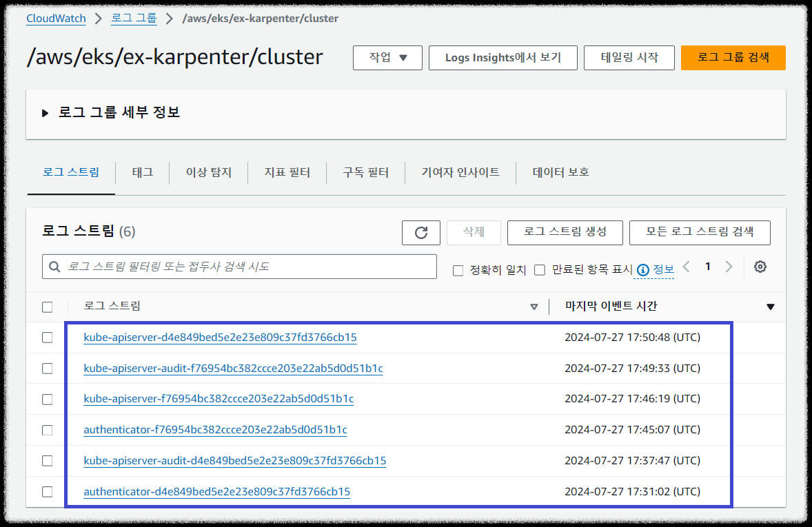812x527 pixels.
Task: Go to previous page arrow
Action: (687, 267)
